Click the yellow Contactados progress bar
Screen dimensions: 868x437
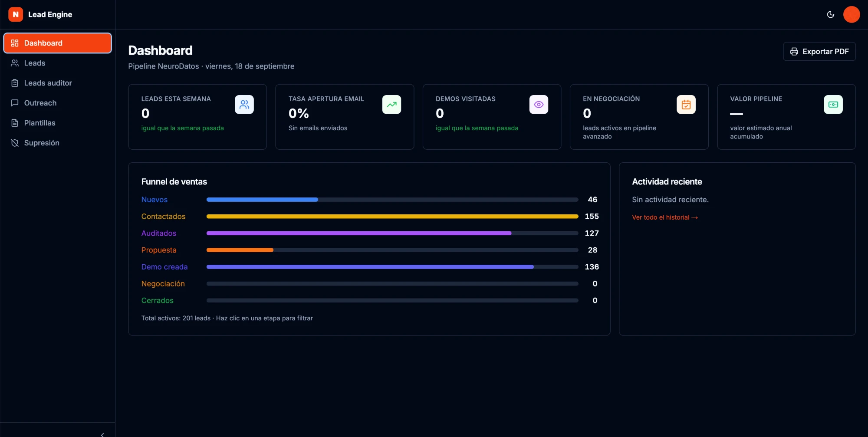point(392,217)
